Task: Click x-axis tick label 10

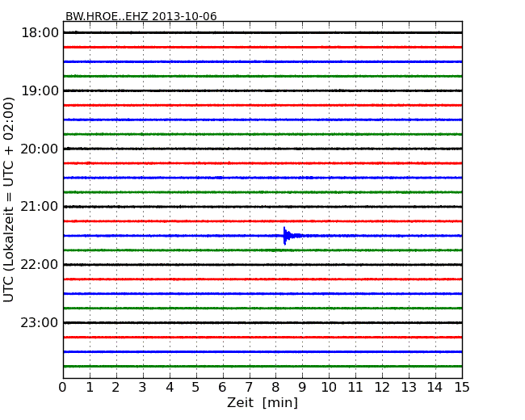Action: point(329,387)
